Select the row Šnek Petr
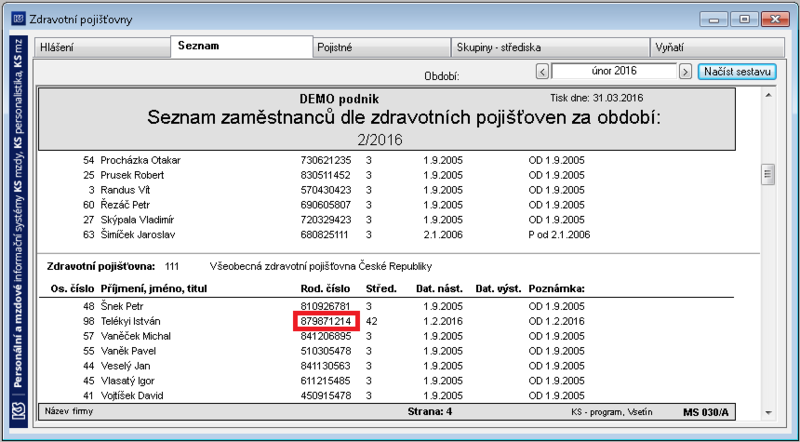800x442 pixels. [386, 306]
